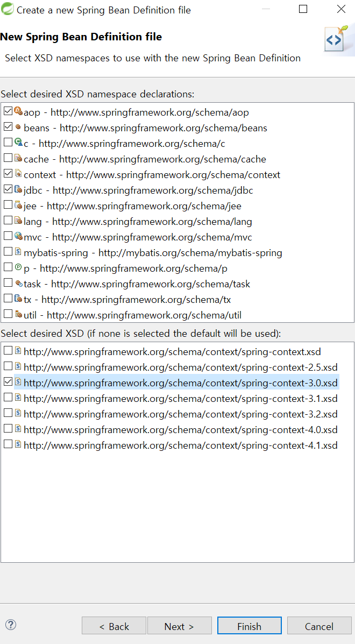Screen dimensions: 355x644
Task: Proceed with the Next button
Action: coord(179,626)
